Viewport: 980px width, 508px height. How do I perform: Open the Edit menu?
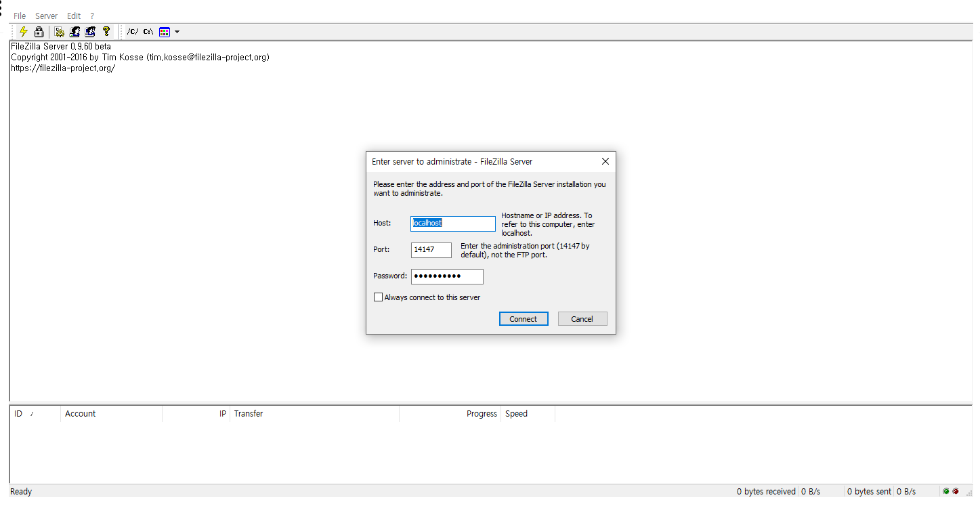point(74,16)
